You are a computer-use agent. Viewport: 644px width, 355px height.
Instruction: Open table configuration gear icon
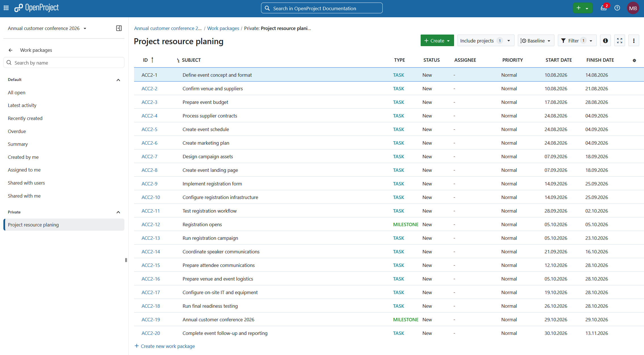point(634,60)
